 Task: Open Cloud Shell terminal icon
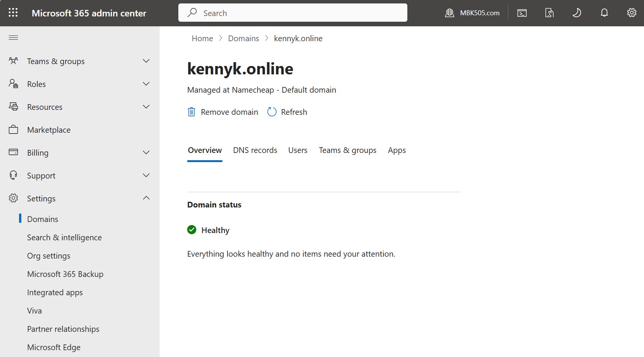[x=522, y=13]
